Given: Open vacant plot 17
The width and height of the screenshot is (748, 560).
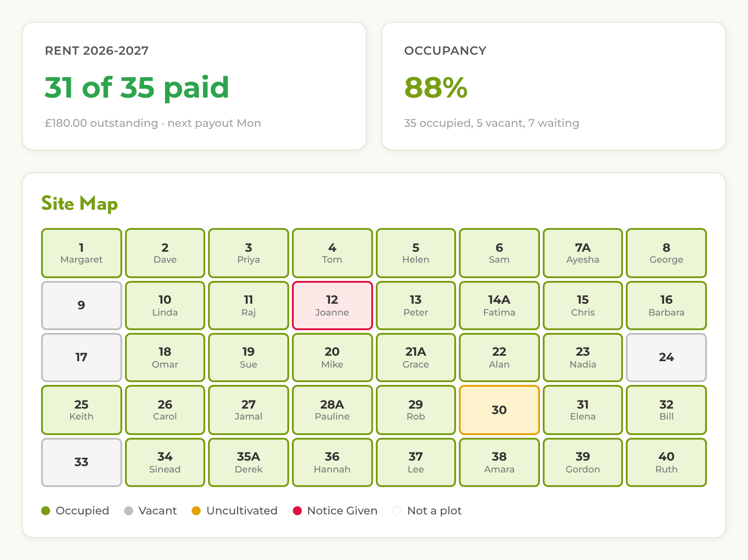Looking at the screenshot, I should pyautogui.click(x=81, y=358).
